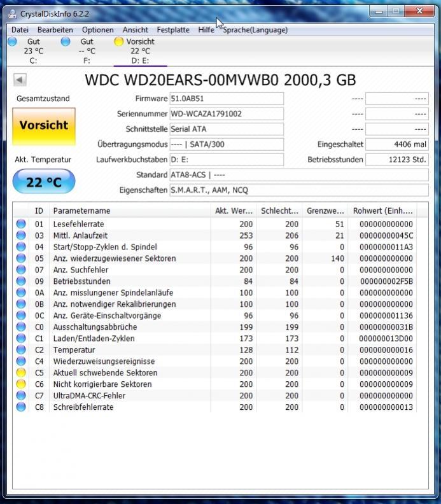Click the previous disk arrow button
Image resolution: width=441 pixels, height=504 pixels.
click(20, 80)
